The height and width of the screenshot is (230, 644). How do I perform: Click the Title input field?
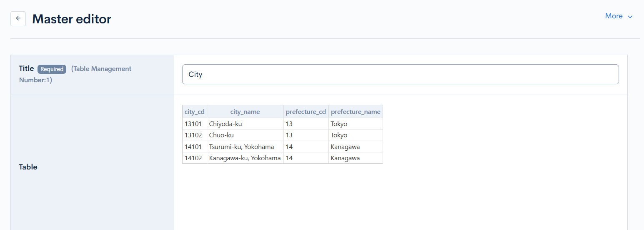(400, 74)
